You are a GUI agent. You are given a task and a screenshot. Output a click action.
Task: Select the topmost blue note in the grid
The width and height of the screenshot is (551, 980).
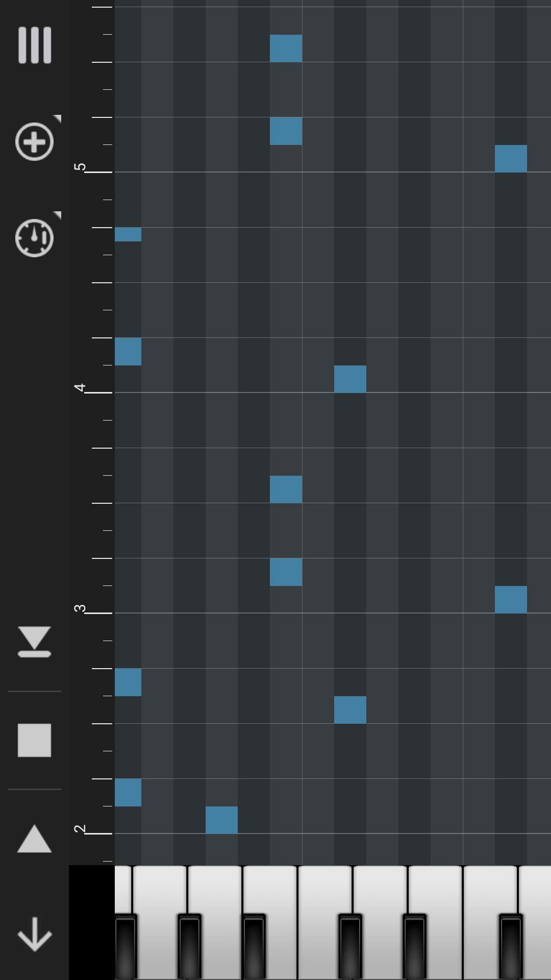tap(286, 48)
